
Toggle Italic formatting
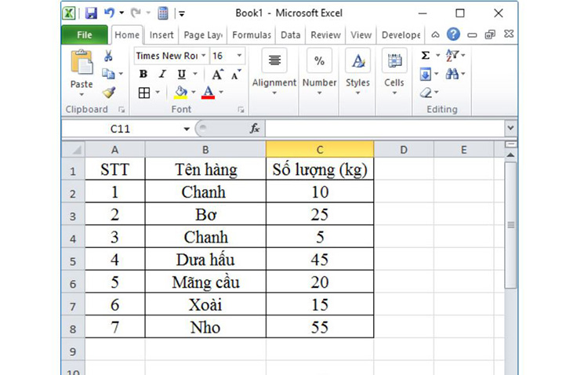pos(162,74)
